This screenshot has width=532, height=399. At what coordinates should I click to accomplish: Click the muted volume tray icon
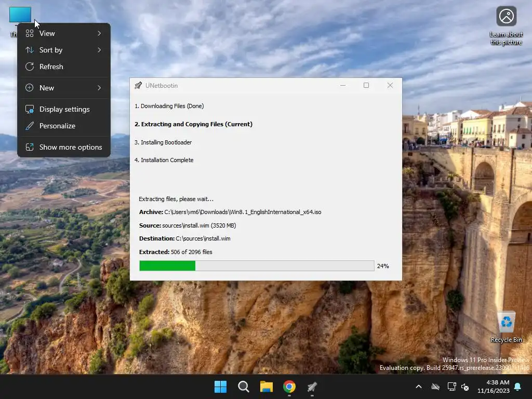click(465, 387)
